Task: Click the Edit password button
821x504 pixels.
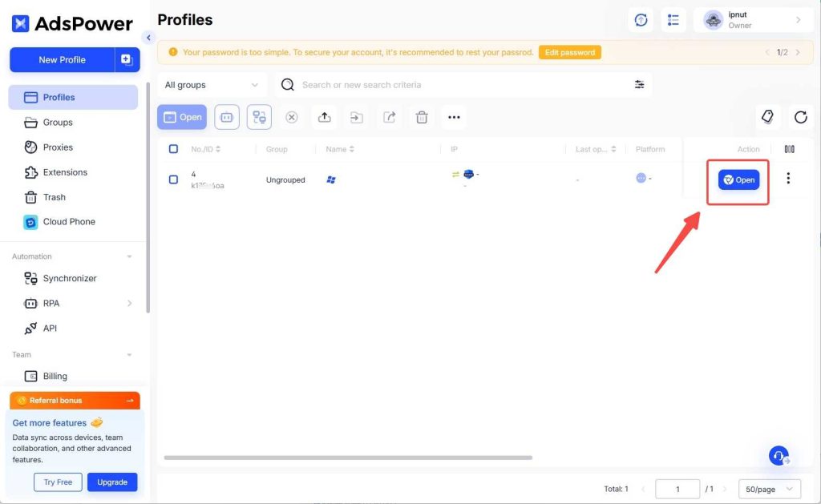Action: point(569,52)
